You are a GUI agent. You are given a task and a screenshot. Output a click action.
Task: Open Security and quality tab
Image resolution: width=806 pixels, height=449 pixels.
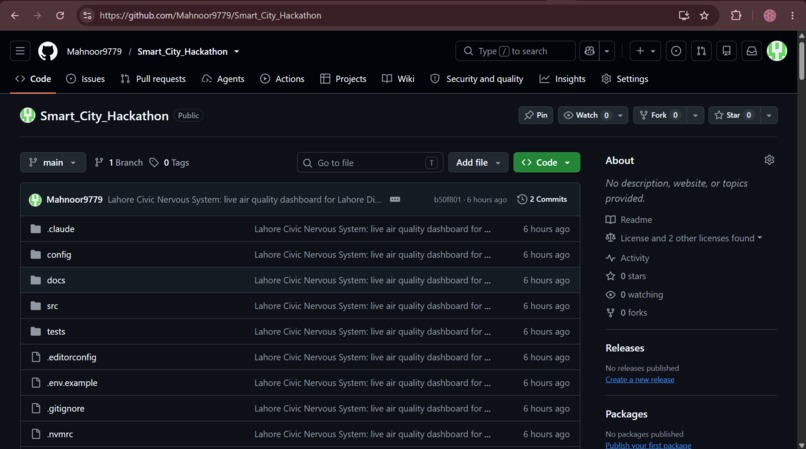[x=477, y=79]
